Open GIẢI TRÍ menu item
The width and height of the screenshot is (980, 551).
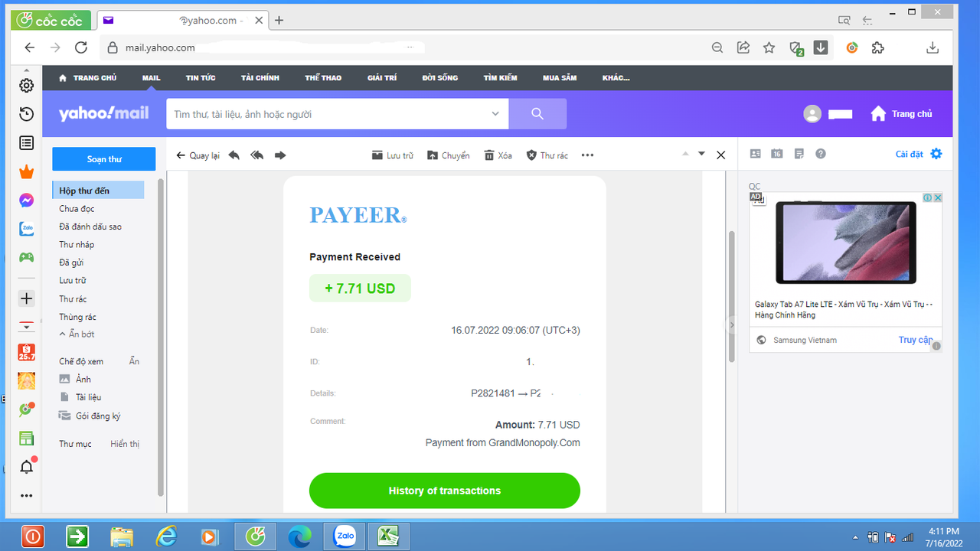coord(382,78)
